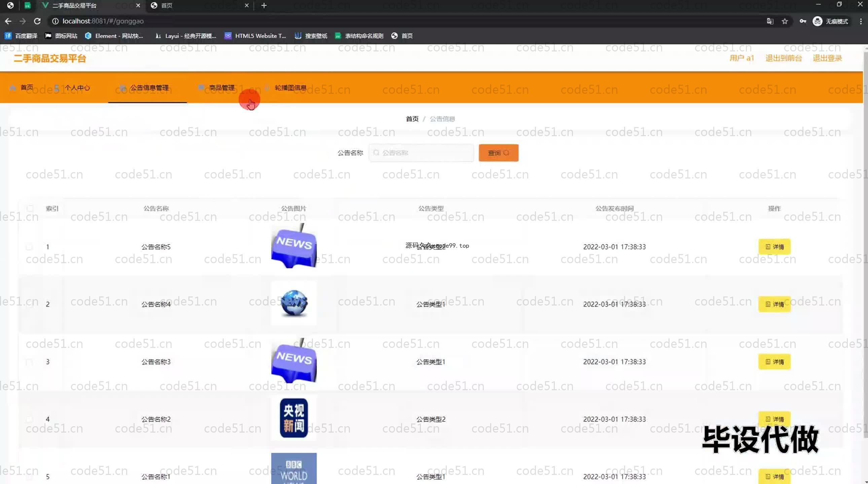Open the Layui bookmark

(185, 36)
